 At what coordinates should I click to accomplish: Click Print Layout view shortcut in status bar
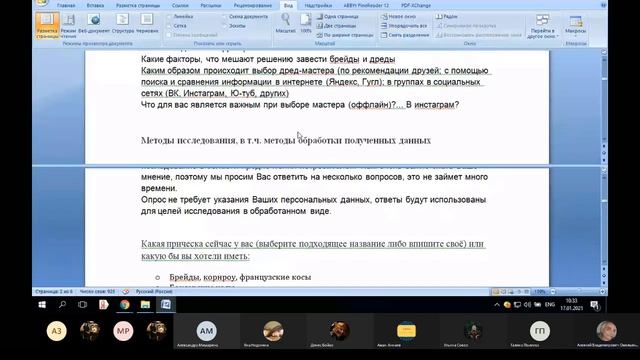pyautogui.click(x=496, y=292)
